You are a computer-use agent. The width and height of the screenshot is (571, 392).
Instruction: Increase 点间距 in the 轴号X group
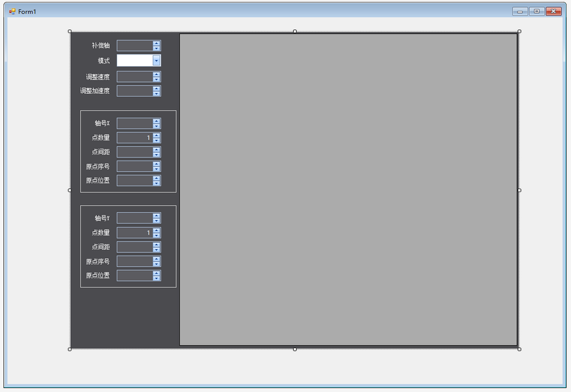tap(156, 149)
